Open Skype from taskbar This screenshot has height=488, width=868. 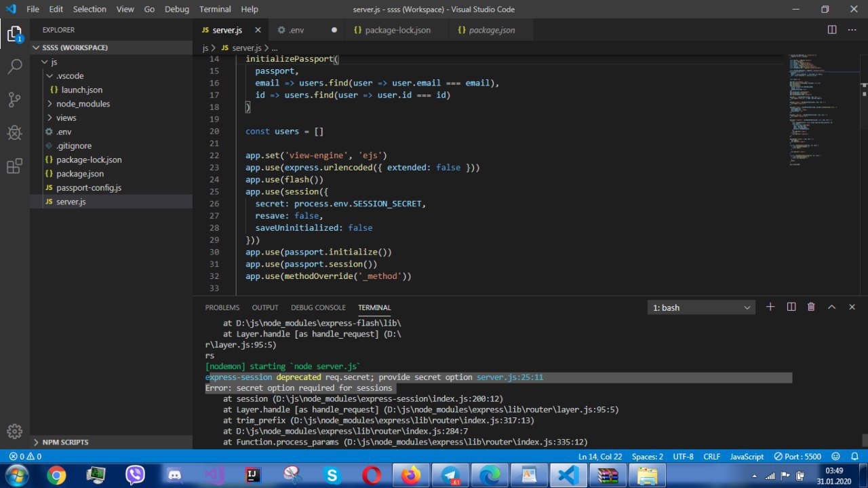tap(332, 475)
